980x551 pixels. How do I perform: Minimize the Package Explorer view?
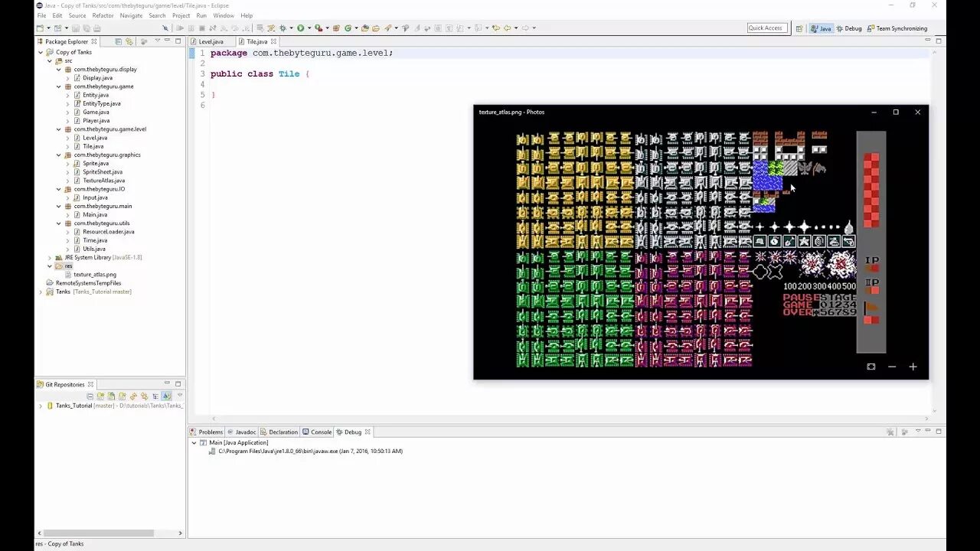coord(168,41)
